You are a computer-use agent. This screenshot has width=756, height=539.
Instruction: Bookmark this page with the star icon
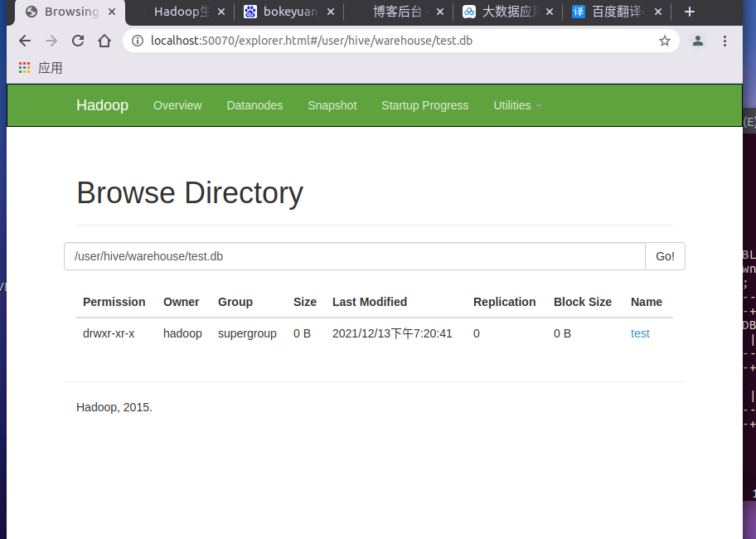[664, 41]
